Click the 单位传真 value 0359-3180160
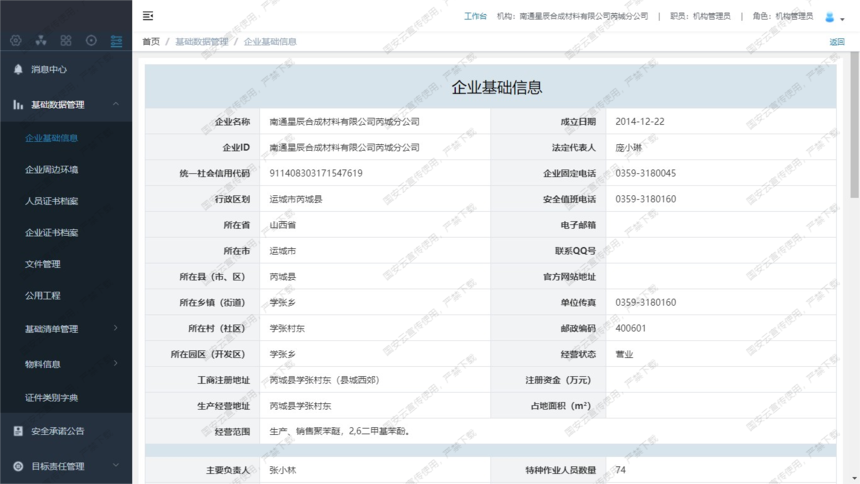 (x=646, y=302)
